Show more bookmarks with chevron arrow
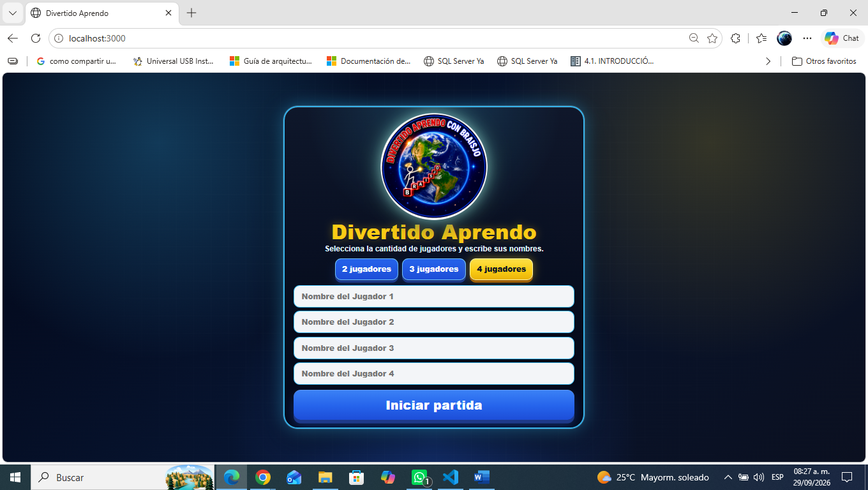The width and height of the screenshot is (868, 490). [768, 61]
